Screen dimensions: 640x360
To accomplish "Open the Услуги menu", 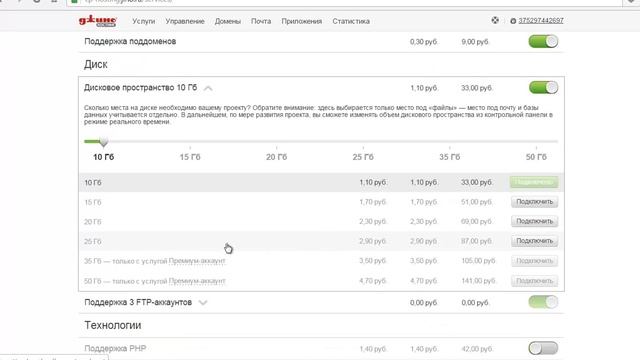I will point(144,21).
